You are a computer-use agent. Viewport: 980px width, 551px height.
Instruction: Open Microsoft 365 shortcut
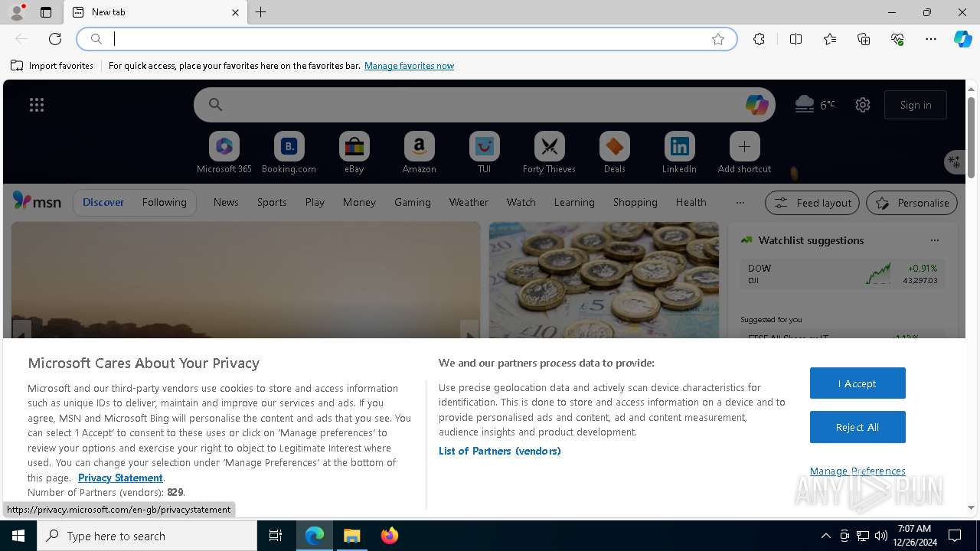tap(224, 153)
